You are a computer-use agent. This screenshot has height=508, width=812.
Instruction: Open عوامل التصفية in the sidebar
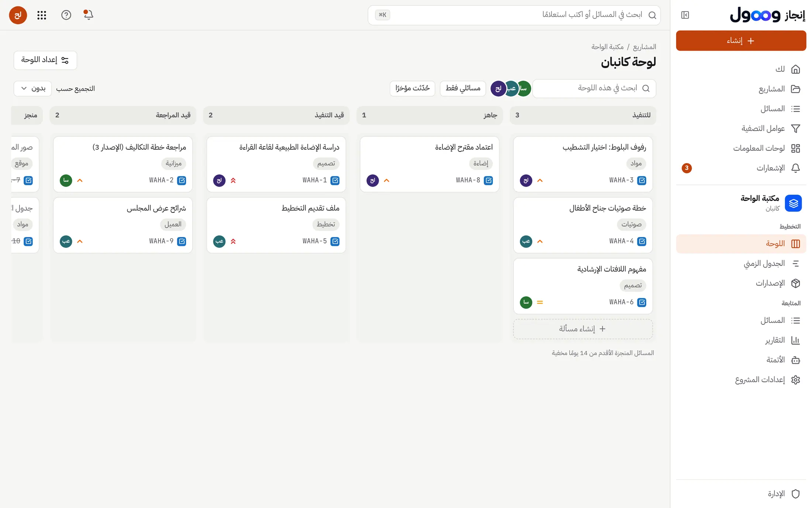coord(741,129)
